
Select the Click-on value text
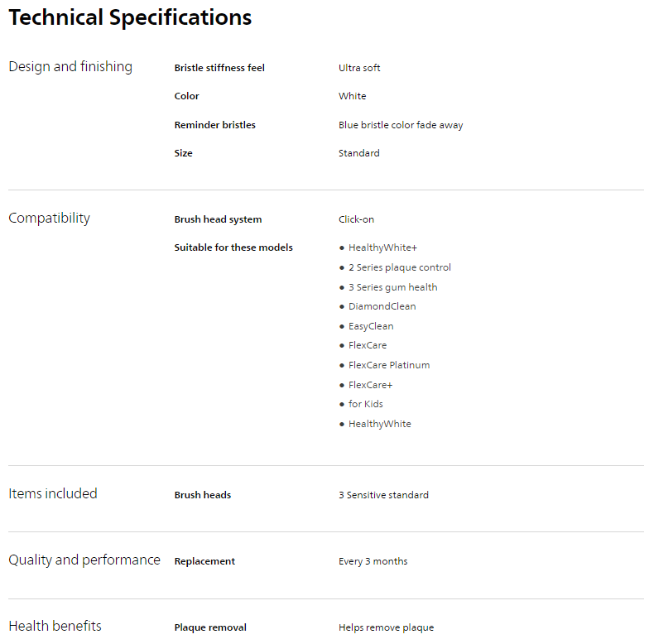[x=356, y=219]
